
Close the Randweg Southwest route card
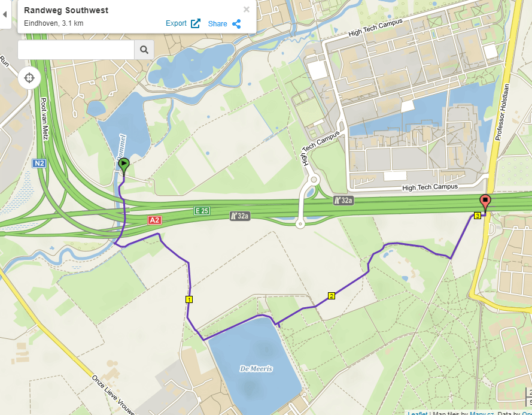point(247,10)
